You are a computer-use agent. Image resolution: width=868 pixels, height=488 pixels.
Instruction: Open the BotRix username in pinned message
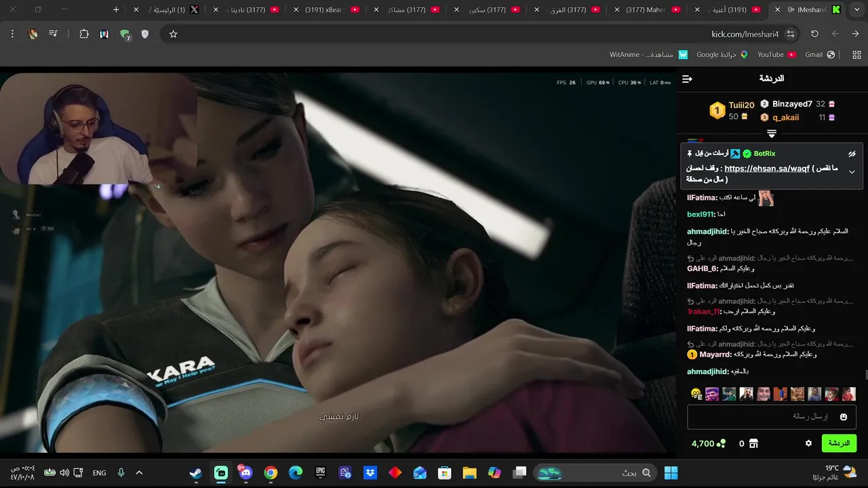point(764,154)
